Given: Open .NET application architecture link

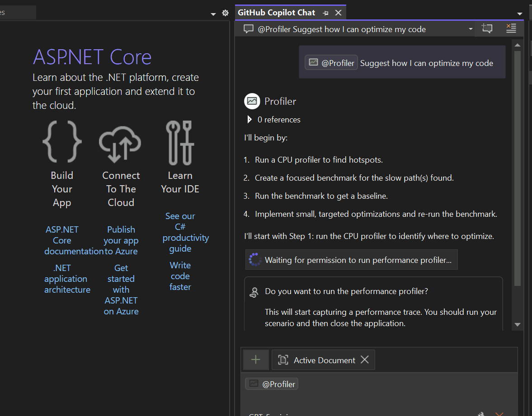Looking at the screenshot, I should 67,279.
